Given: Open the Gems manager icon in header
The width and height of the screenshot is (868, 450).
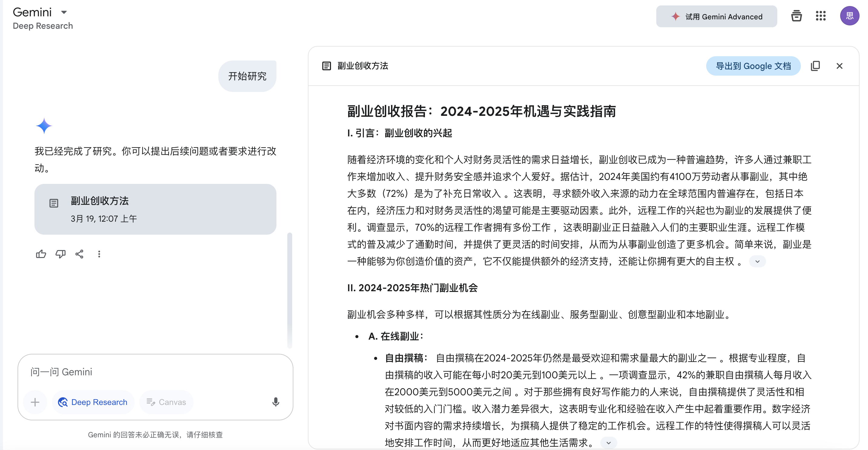Looking at the screenshot, I should click(796, 16).
